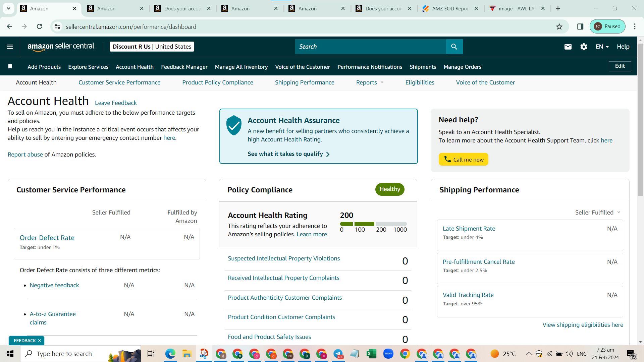Open the notification center icon
The image size is (644, 362).
631,354
